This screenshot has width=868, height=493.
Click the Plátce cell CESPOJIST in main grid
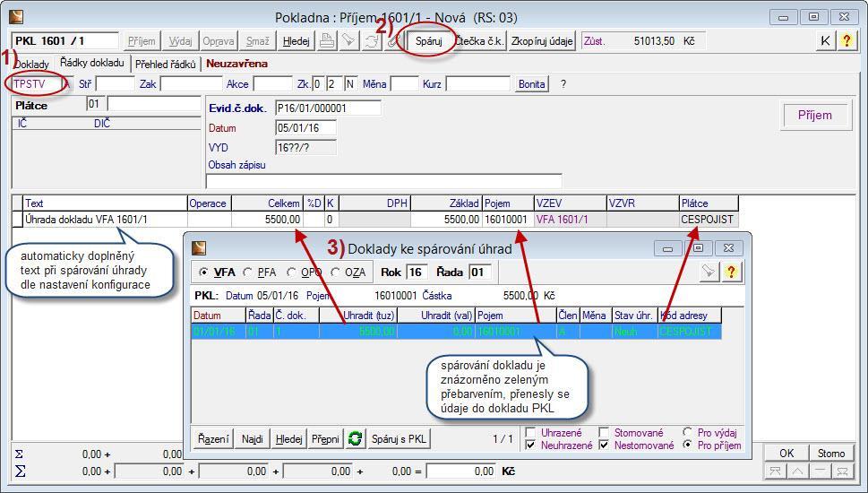[x=709, y=220]
